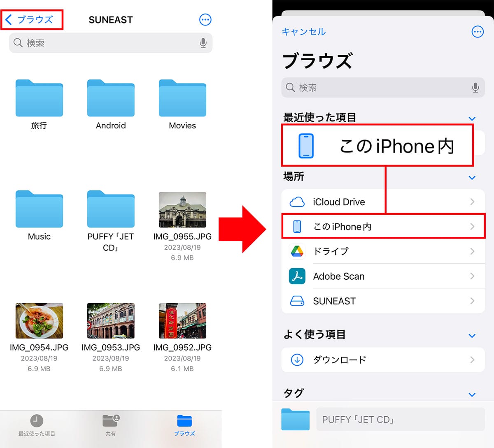
Task: Click the Adobe Scan app icon
Action: click(297, 276)
